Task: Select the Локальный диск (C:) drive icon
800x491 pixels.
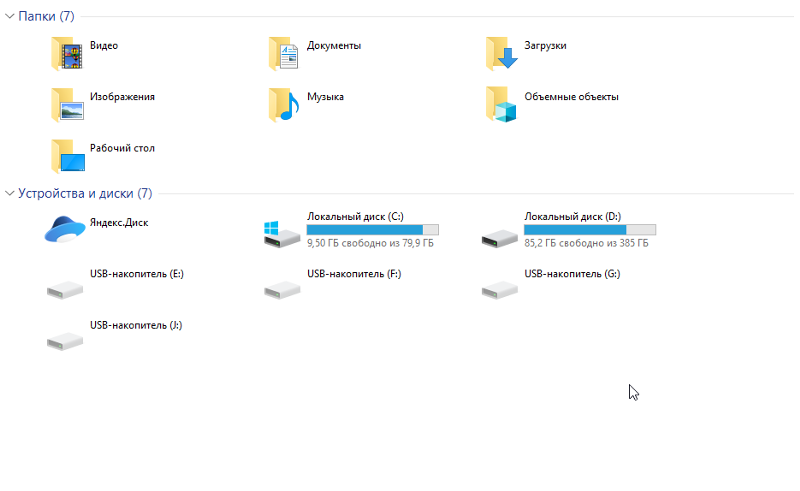Action: click(x=282, y=234)
